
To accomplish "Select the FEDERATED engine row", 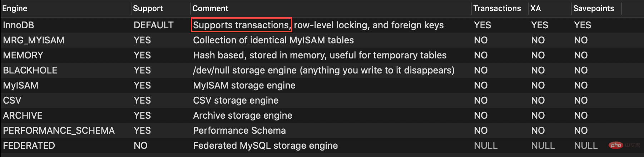I will click(29, 146).
